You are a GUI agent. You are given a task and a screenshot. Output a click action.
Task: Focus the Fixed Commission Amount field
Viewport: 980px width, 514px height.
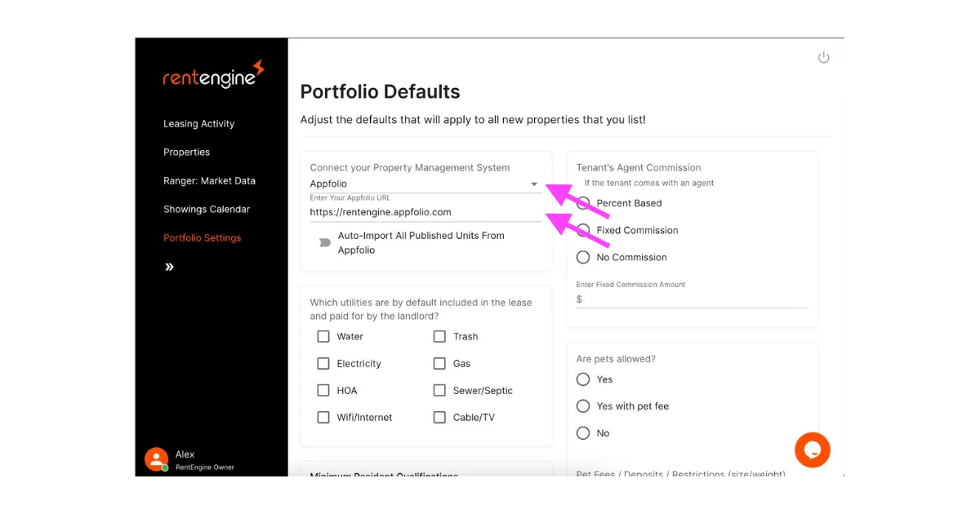[x=694, y=299]
